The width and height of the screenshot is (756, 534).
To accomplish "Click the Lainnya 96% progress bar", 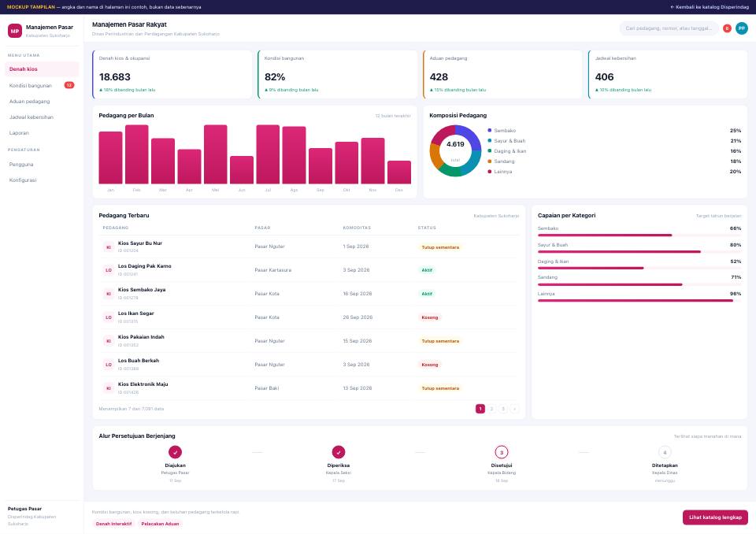I will coord(639,301).
